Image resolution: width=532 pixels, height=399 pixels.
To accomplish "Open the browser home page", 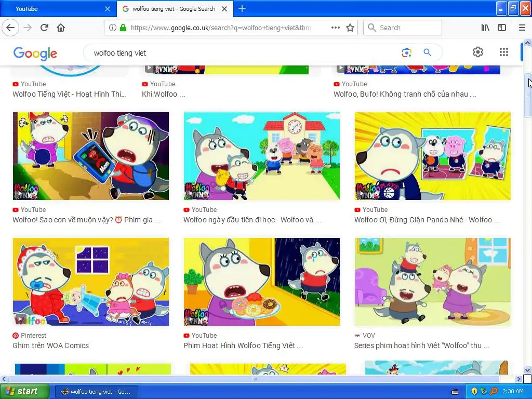I will click(61, 28).
